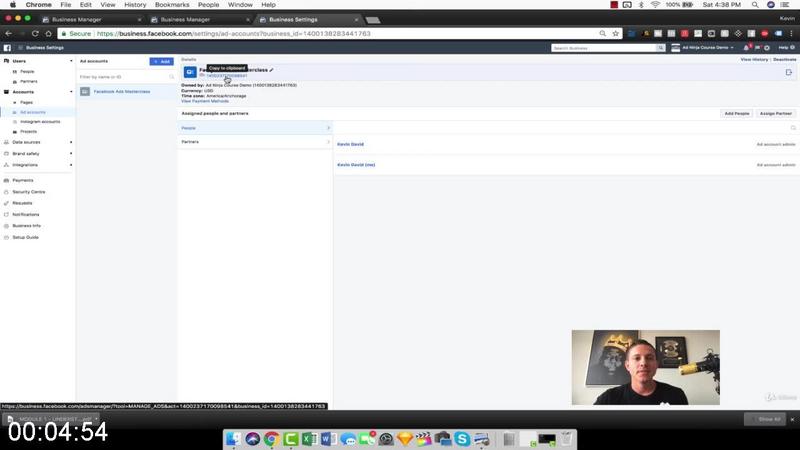The height and width of the screenshot is (450, 800).
Task: Switch to first Business Manager tab
Action: (x=92, y=19)
